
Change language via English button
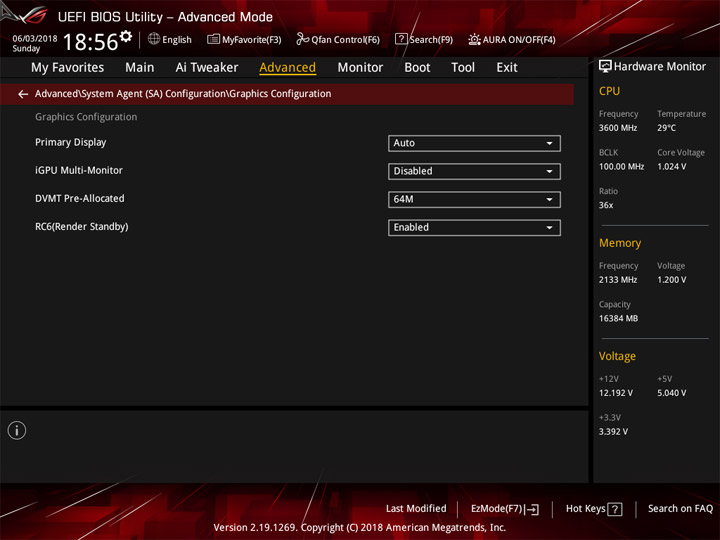coord(176,40)
